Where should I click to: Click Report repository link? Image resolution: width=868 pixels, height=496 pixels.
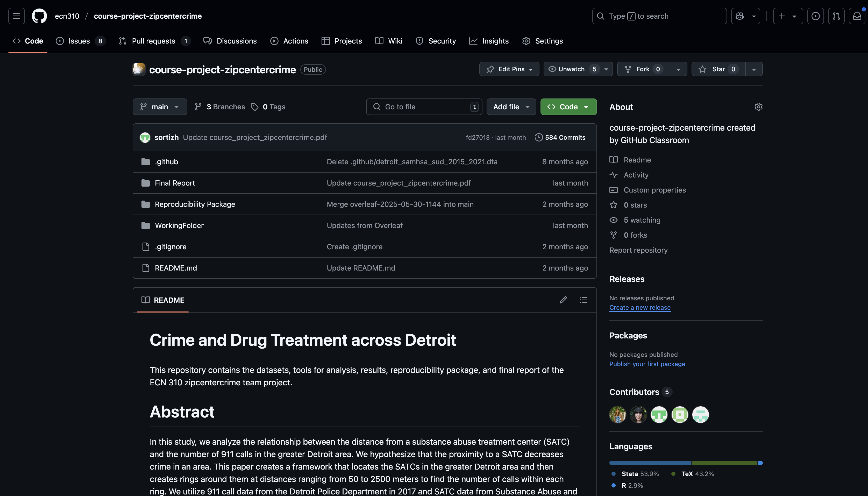[x=638, y=250]
